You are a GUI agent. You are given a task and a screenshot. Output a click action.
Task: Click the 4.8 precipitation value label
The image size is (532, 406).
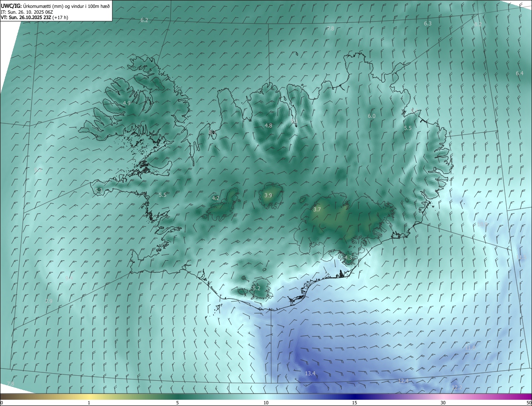coord(268,125)
